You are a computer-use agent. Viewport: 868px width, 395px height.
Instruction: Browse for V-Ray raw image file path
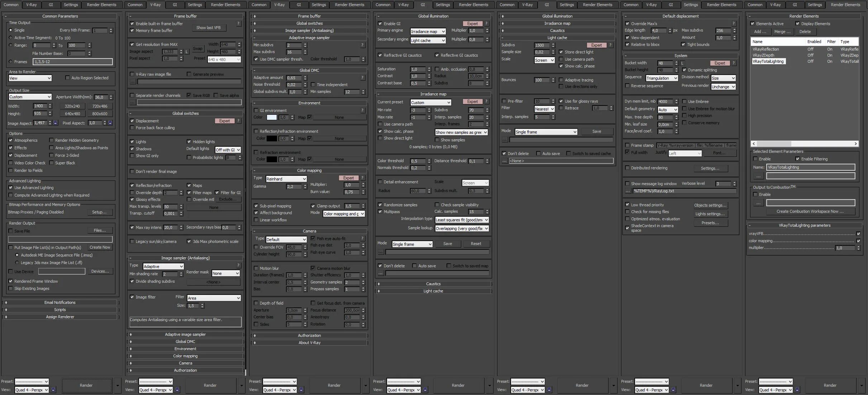pos(133,82)
